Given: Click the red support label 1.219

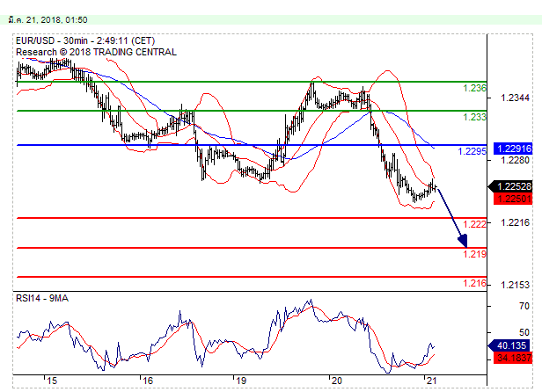Looking at the screenshot, I should tap(474, 254).
